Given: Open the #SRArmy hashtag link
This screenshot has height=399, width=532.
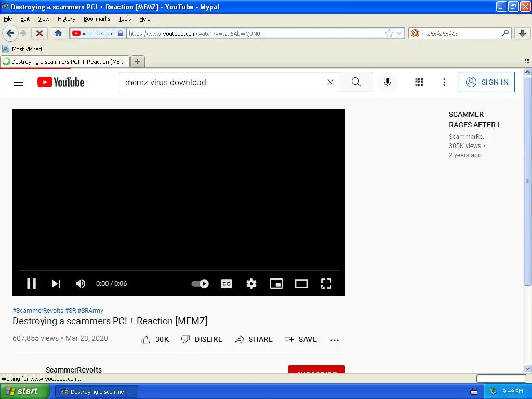Looking at the screenshot, I should 90,311.
